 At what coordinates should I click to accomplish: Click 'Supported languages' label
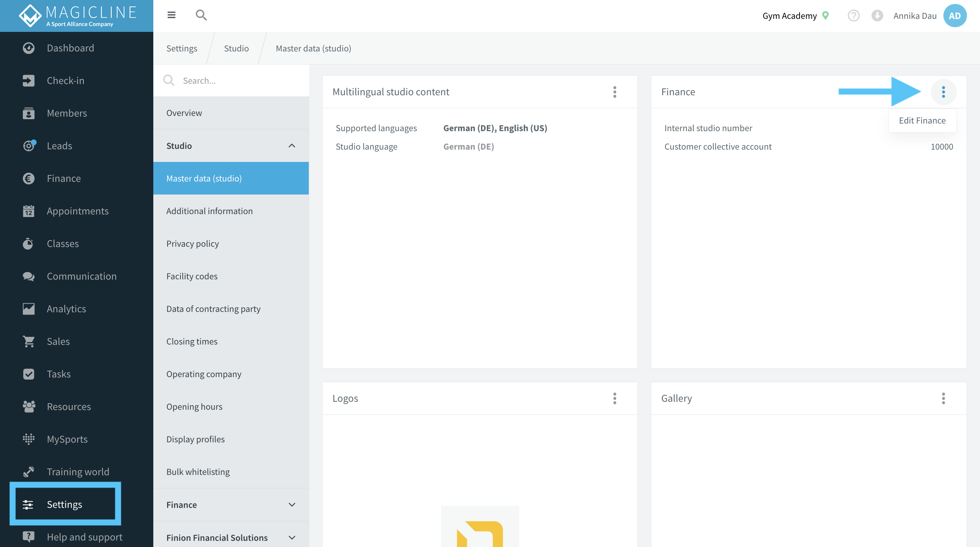376,128
